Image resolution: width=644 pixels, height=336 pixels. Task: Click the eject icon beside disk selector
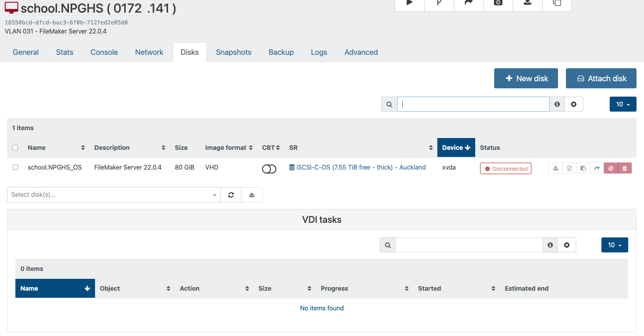[252, 195]
